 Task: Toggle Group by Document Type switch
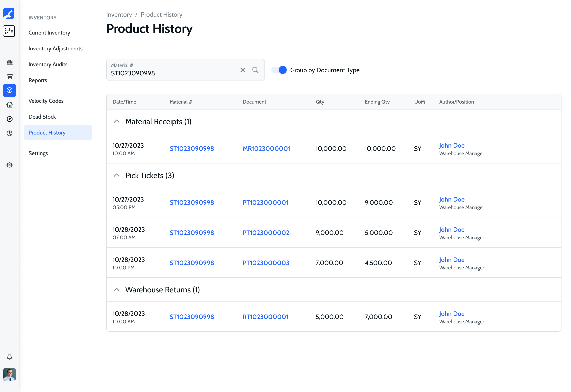[279, 70]
